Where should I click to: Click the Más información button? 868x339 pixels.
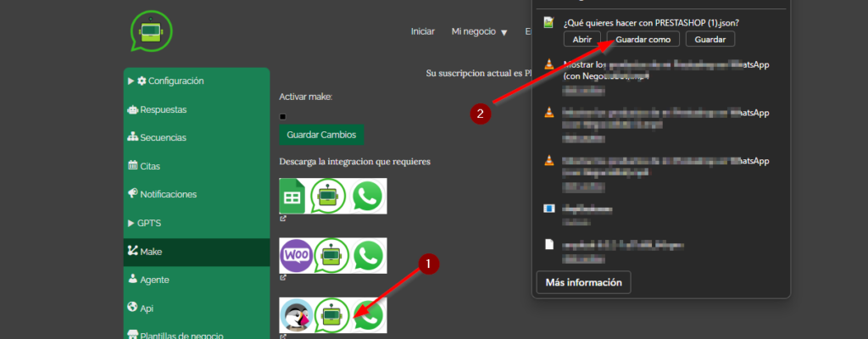coord(583,282)
